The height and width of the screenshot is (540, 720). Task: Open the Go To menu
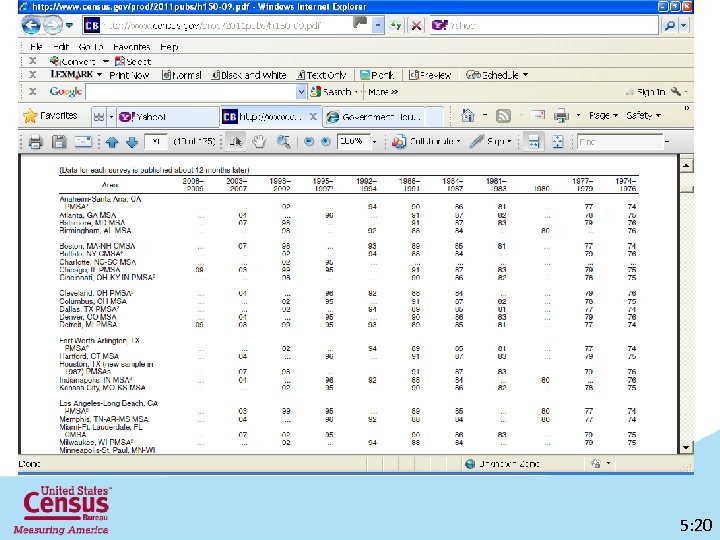click(90, 47)
